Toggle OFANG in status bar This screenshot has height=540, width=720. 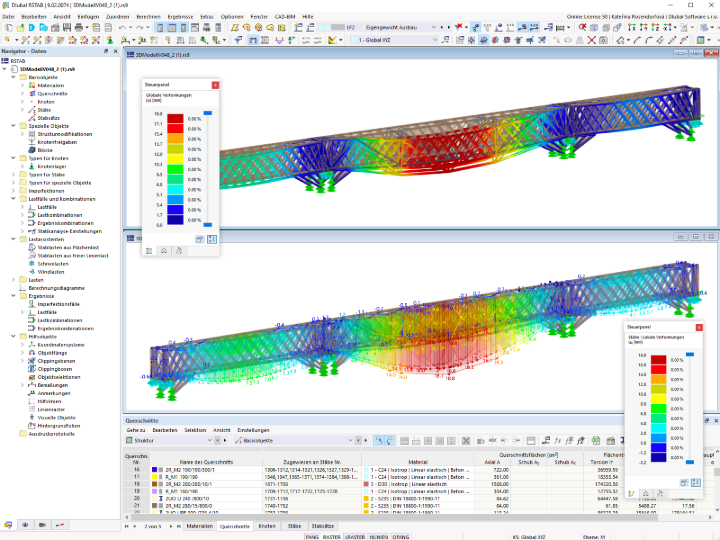coord(401,537)
